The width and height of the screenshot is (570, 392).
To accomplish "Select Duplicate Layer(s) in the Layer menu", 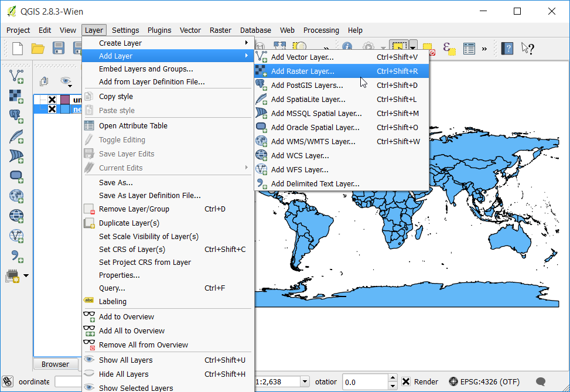I will [168, 223].
